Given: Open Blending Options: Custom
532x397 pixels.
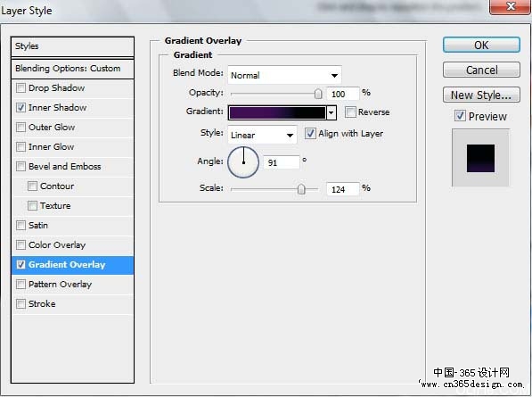Looking at the screenshot, I should tap(72, 69).
